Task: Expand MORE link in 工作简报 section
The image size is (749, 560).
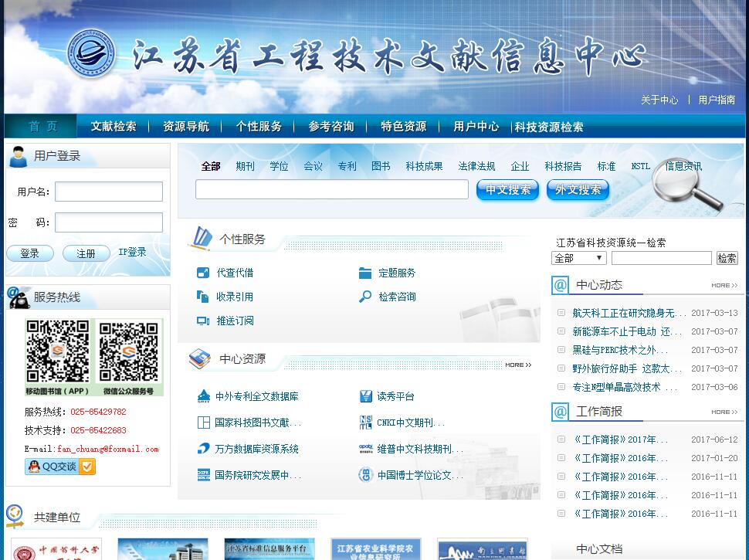Action: [x=724, y=412]
